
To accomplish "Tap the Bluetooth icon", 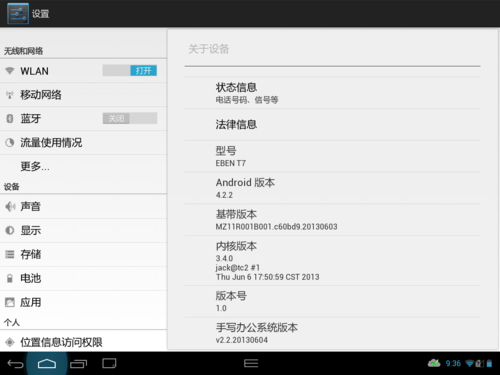I will 10,118.
